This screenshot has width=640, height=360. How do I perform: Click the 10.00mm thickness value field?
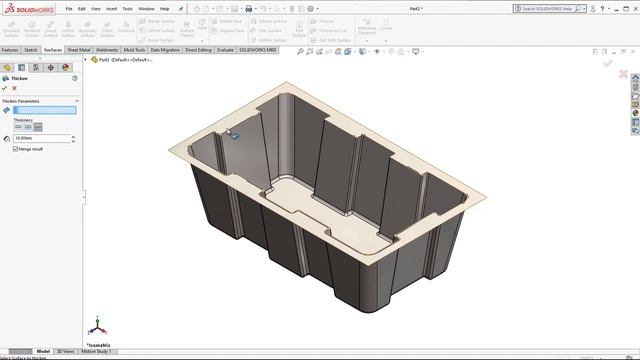click(42, 138)
